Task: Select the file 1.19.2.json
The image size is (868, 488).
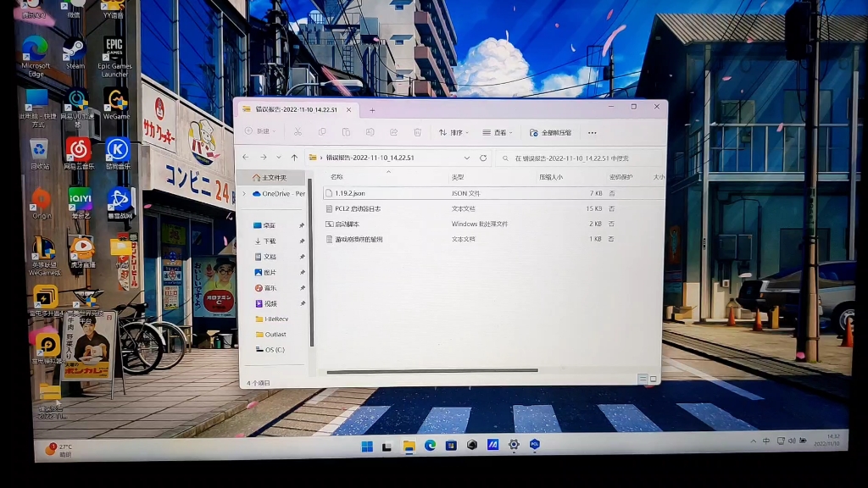Action: (350, 193)
